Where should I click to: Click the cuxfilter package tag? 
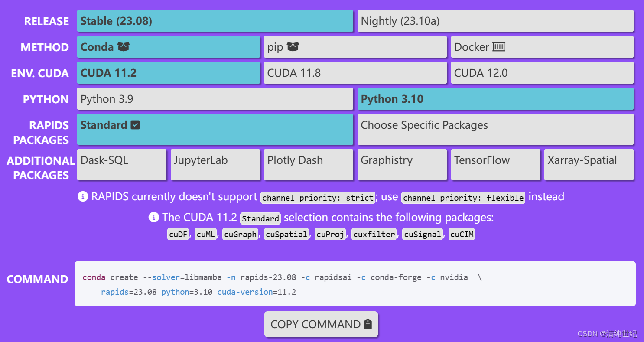click(374, 235)
